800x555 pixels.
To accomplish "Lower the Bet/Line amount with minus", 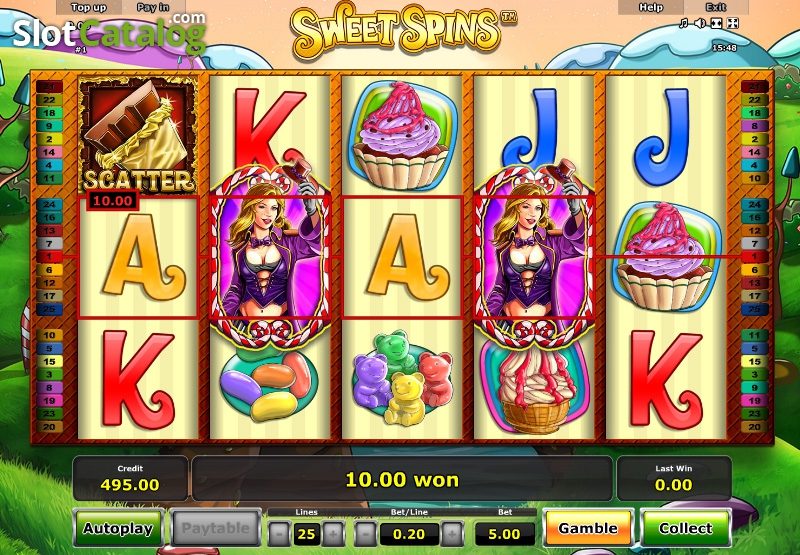I will (x=366, y=534).
